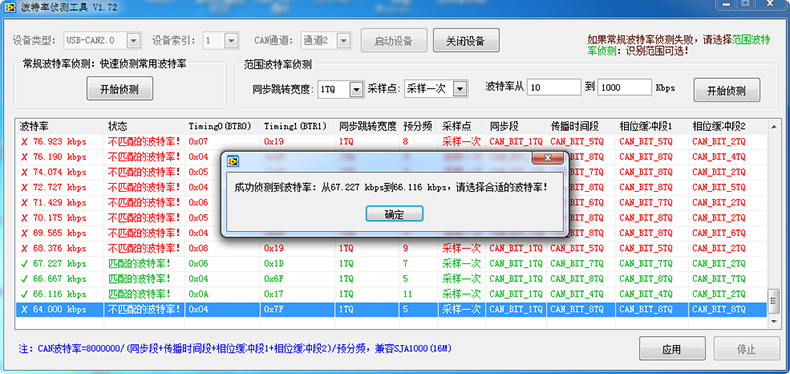The height and width of the screenshot is (374, 790).
Task: Open the 同步跳转宽度 1TQ dropdown
Action: (x=356, y=89)
